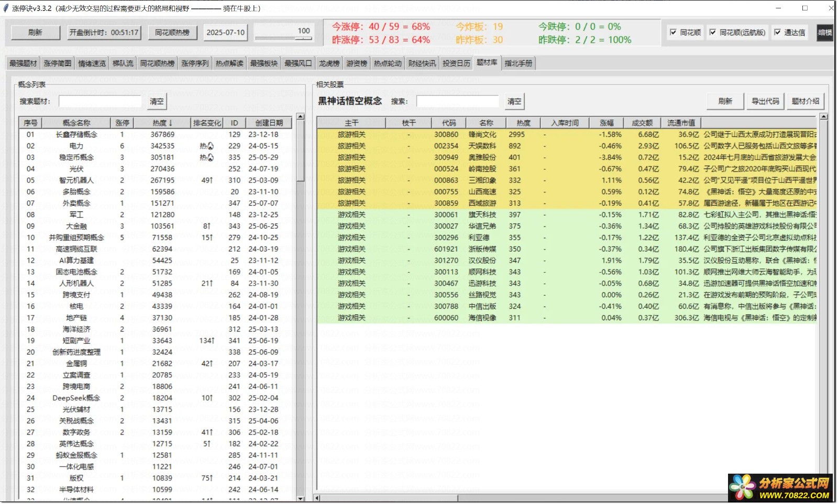Open the 最强板块 tab
This screenshot has width=838, height=504.
point(263,63)
